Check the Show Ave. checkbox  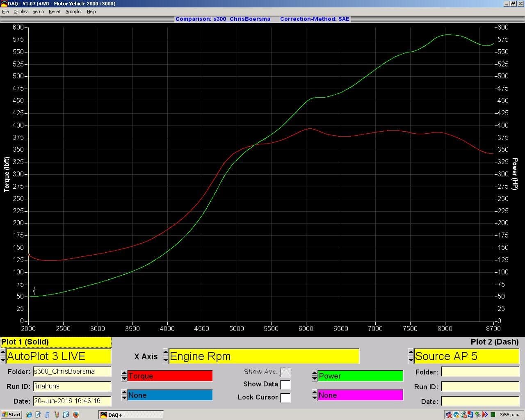pyautogui.click(x=285, y=372)
